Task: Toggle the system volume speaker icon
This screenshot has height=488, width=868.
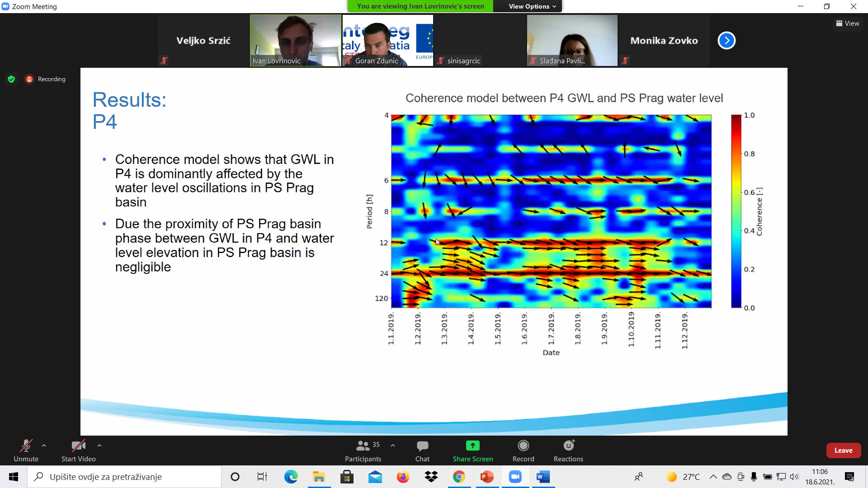Action: [794, 477]
